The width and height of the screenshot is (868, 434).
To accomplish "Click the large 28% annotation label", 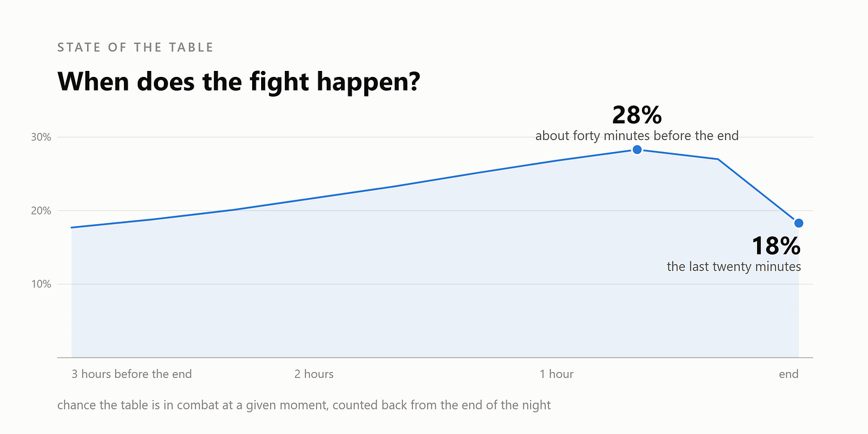I will coord(637,114).
